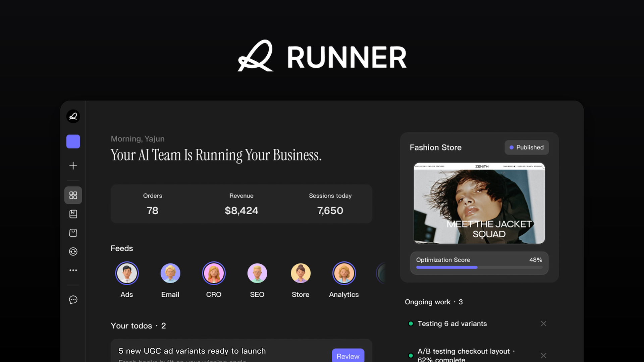This screenshot has width=644, height=362.
Task: Click the Your todos heading
Action: [x=138, y=326]
